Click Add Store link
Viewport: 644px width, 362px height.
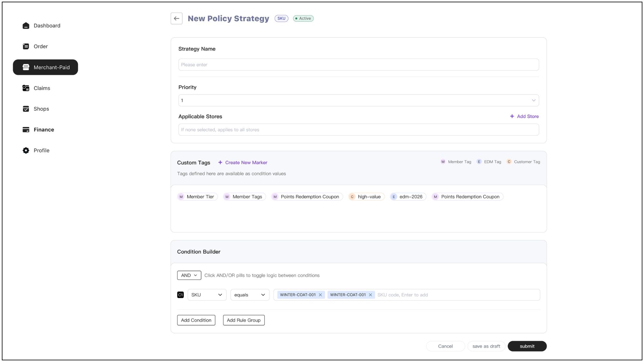(x=524, y=116)
